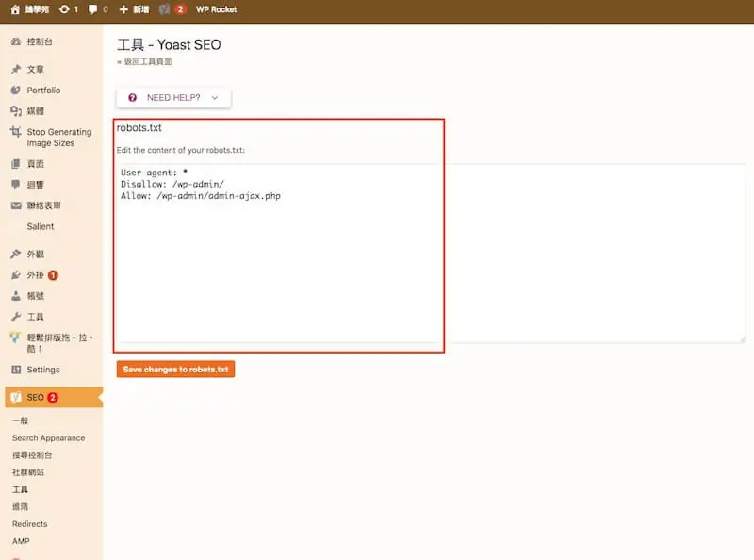
Task: Open Stop Generating Image Sizes menu
Action: pyautogui.click(x=59, y=138)
